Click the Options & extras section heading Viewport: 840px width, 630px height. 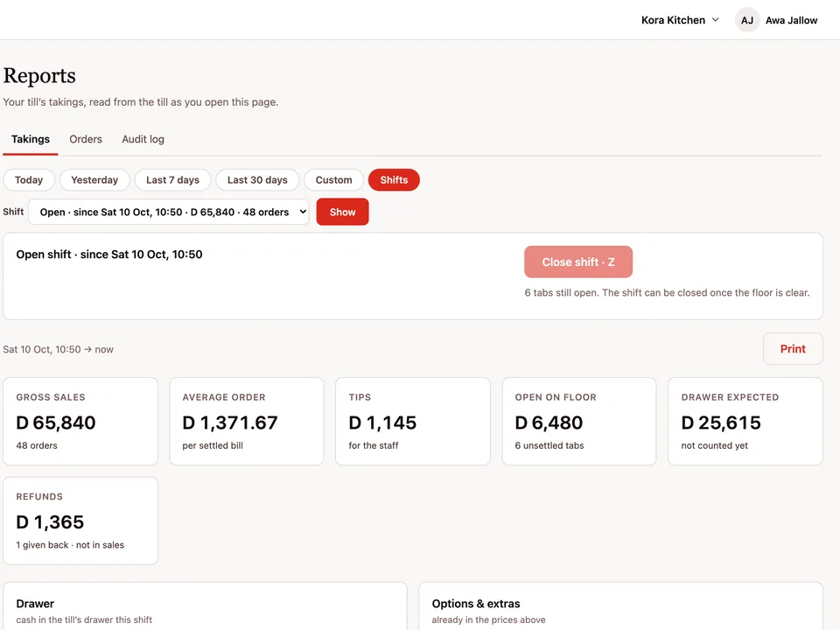point(476,604)
